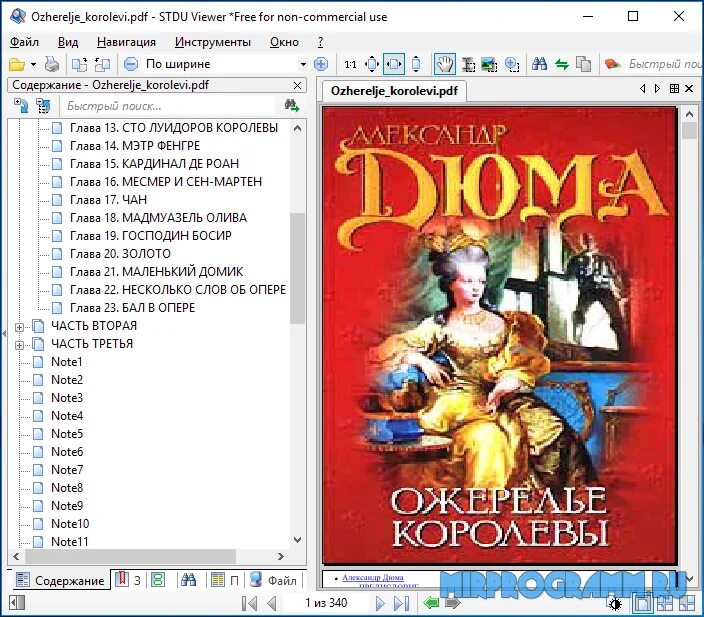Image resolution: width=704 pixels, height=617 pixels.
Task: Open the recent files dropdown arrow beside the folder
Action: click(x=33, y=65)
